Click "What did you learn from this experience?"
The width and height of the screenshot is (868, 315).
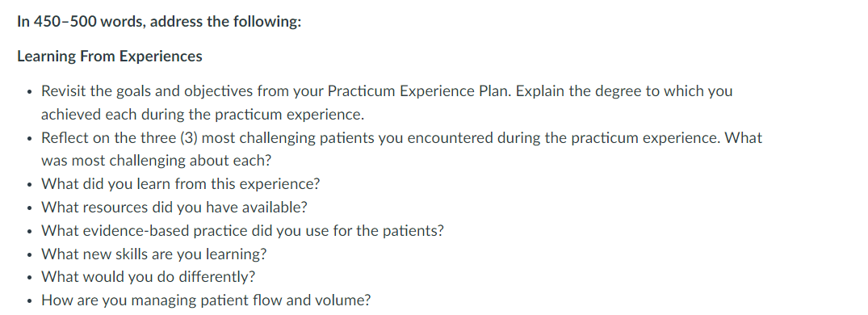(181, 184)
